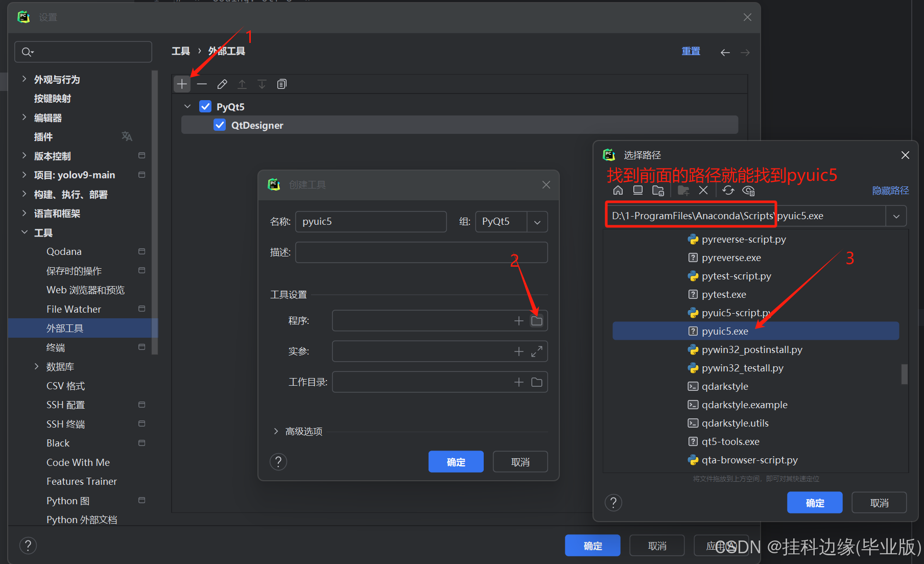Click 重置 link in settings header
The height and width of the screenshot is (564, 924).
(691, 51)
